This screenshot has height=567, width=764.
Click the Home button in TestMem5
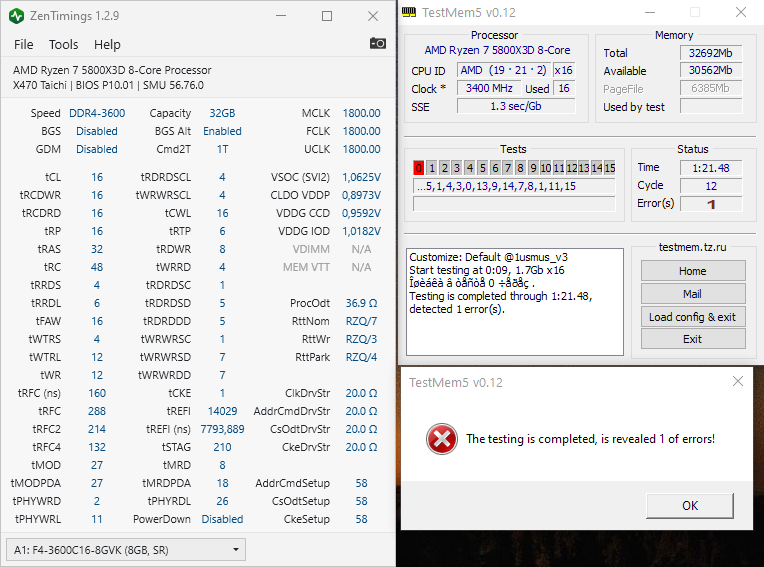[693, 271]
